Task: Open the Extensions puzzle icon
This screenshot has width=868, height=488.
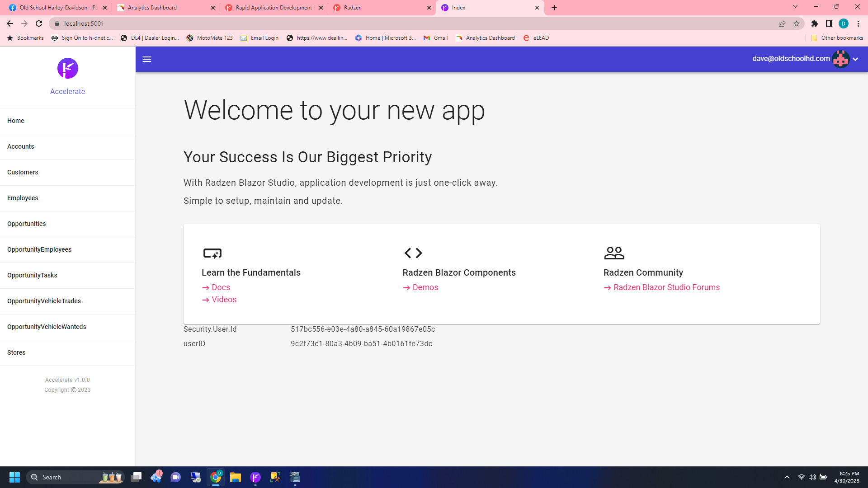Action: coord(815,23)
